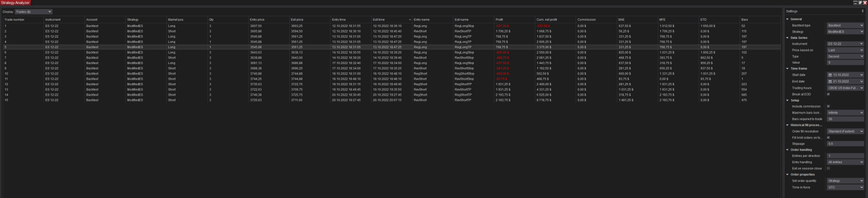Collapse the Data Series section

click(788, 38)
